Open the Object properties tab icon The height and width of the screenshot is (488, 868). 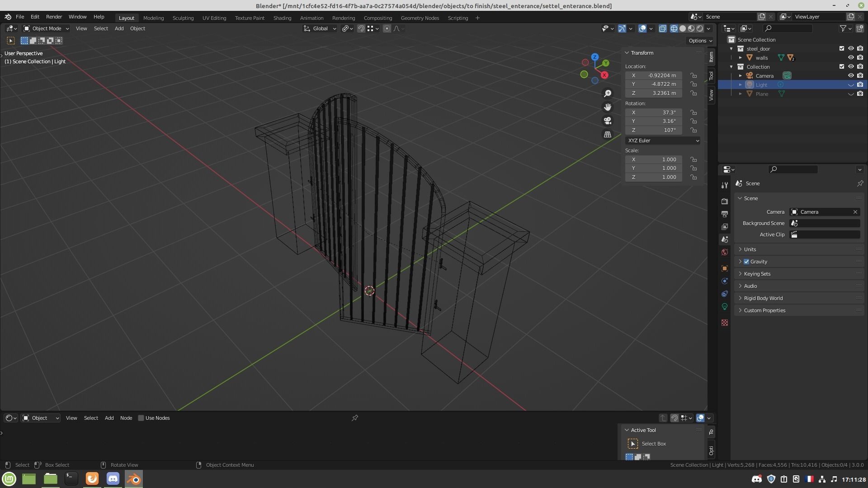[x=725, y=268]
